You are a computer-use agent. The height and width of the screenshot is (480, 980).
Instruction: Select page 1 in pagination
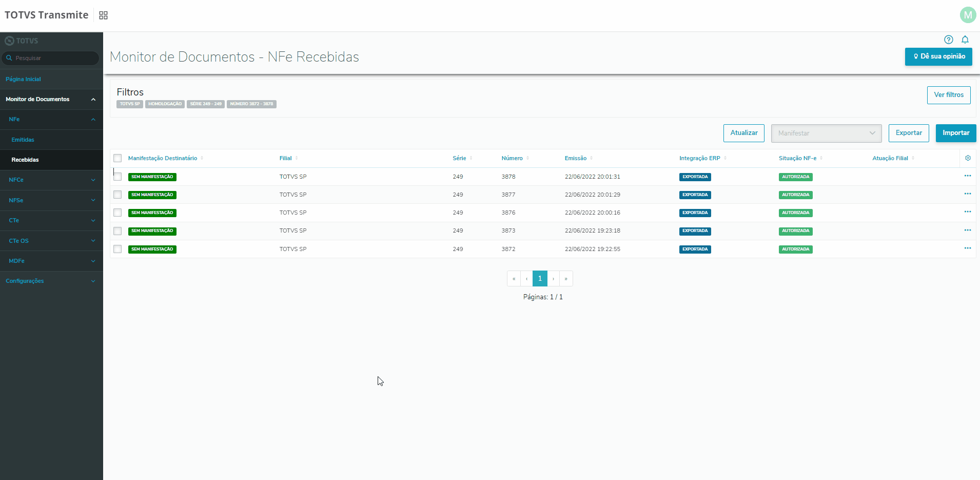pyautogui.click(x=540, y=278)
